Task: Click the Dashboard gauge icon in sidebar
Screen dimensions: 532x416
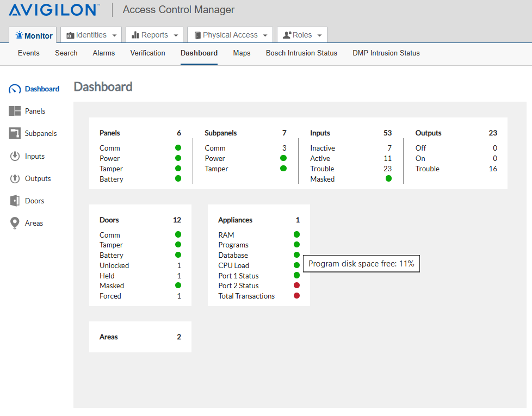Action: click(x=15, y=89)
